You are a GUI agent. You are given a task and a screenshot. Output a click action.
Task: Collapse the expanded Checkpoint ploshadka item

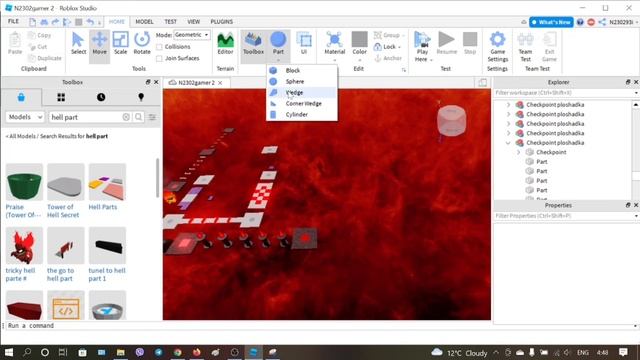click(x=508, y=143)
